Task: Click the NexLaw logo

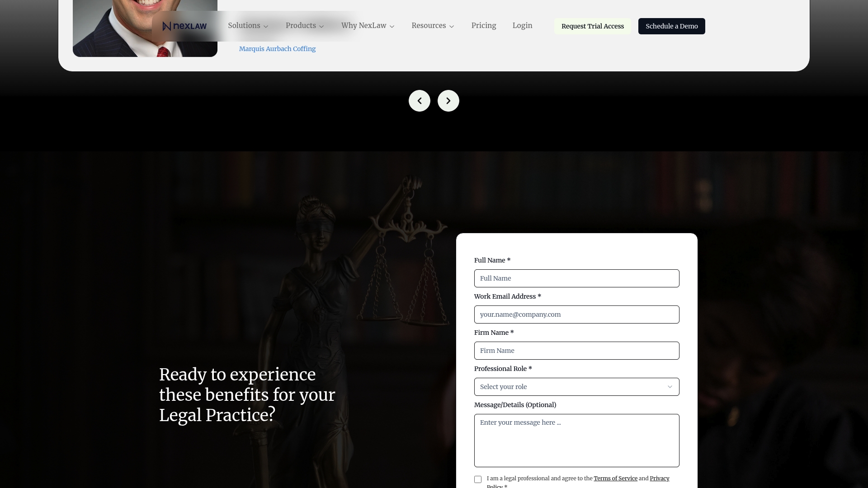Action: click(184, 26)
